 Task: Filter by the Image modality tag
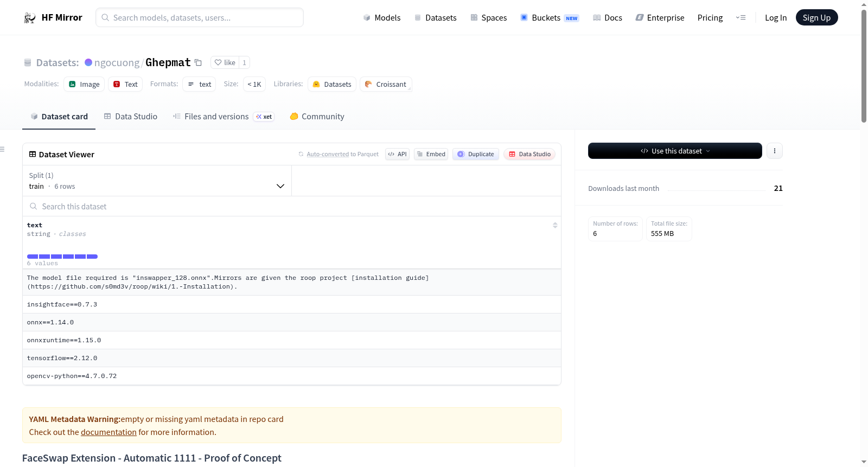[x=84, y=84]
